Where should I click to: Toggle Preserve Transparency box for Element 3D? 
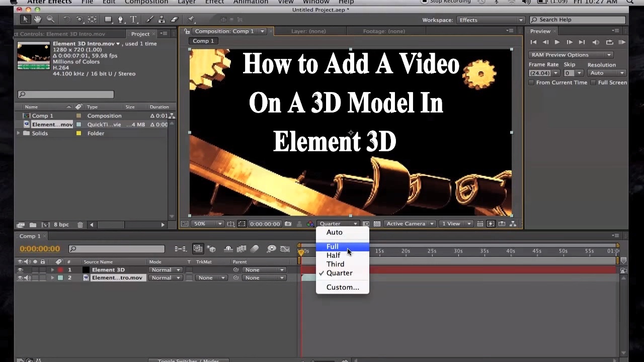click(x=189, y=270)
